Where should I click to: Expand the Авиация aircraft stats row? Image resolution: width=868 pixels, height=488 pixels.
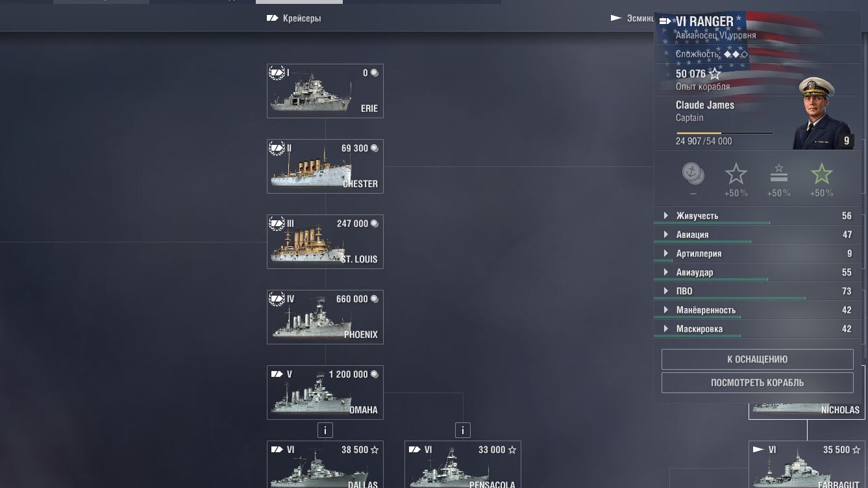[x=758, y=235]
